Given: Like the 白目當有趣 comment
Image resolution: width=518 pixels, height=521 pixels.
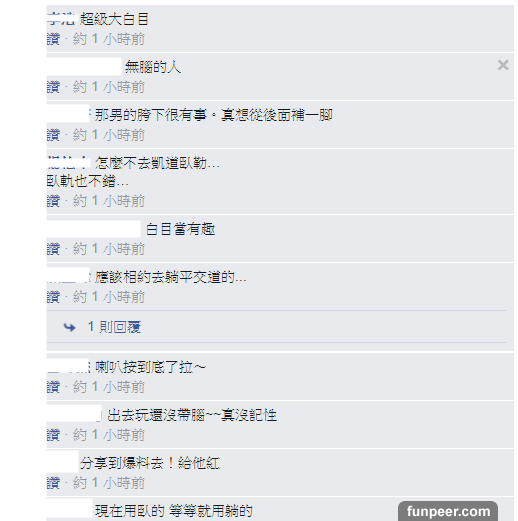Looking at the screenshot, I should [53, 249].
